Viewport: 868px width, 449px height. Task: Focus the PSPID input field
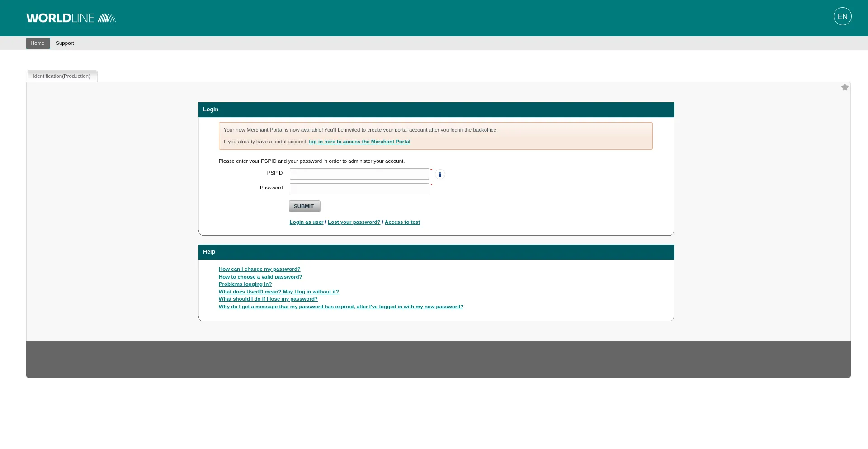tap(359, 174)
